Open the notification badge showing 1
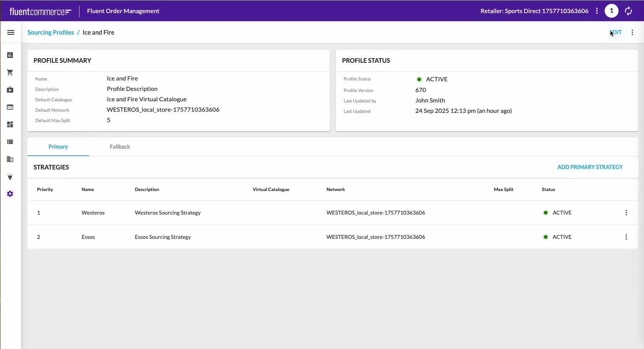Viewport: 644px width, 349px height. click(x=611, y=11)
